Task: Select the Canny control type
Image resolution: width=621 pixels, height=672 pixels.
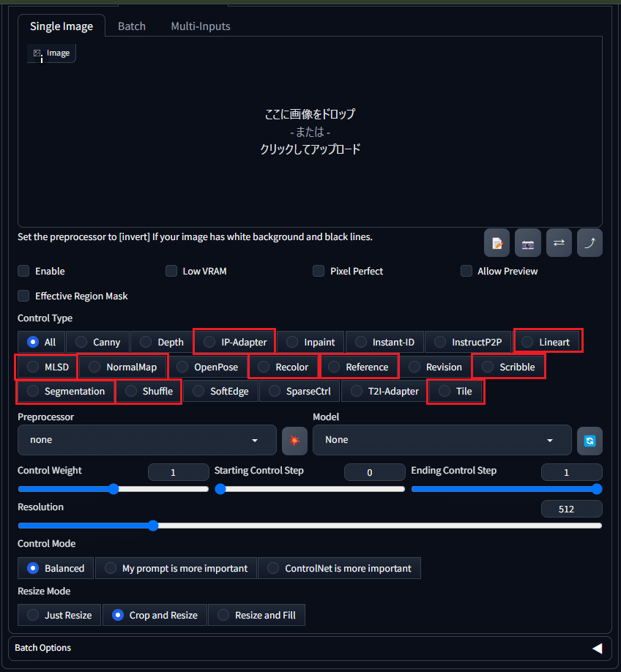Action: [98, 342]
